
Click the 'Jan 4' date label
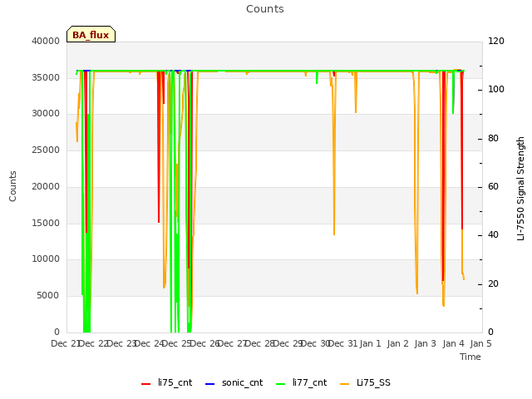pos(453,343)
